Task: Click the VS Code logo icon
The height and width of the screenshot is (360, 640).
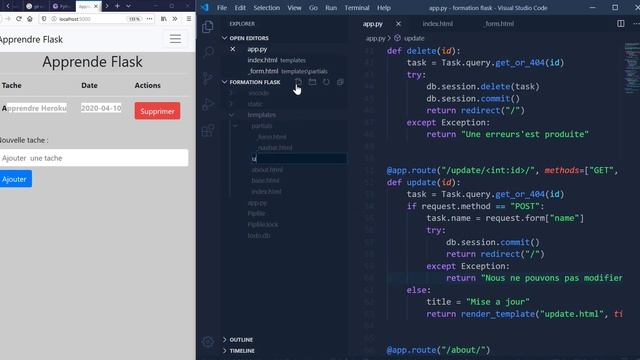Action: click(x=205, y=7)
